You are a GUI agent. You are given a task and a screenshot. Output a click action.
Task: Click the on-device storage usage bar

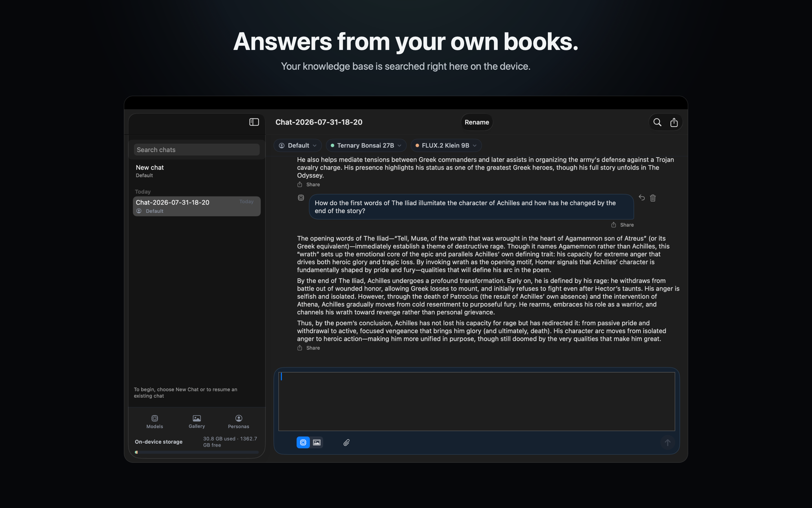[x=197, y=452]
